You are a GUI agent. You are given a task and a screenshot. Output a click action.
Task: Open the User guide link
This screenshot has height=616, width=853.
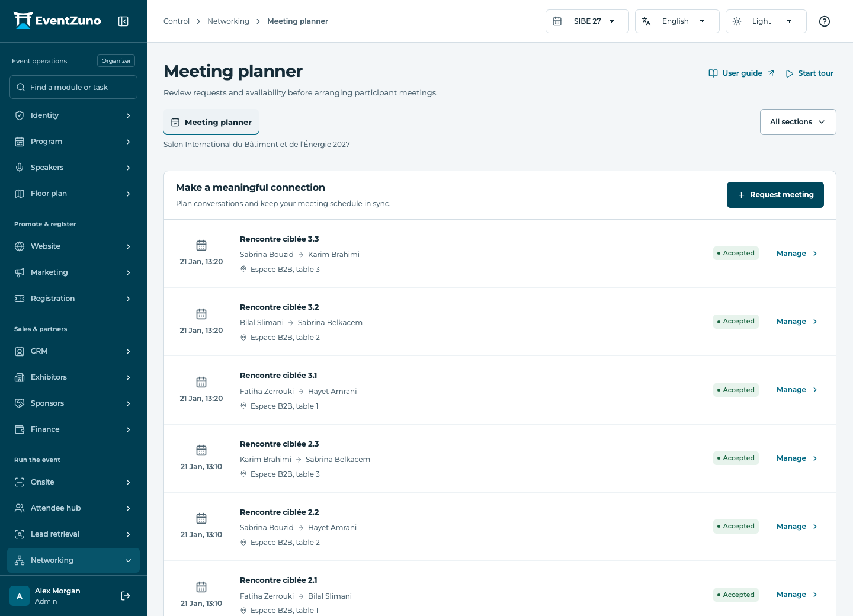[x=742, y=73]
